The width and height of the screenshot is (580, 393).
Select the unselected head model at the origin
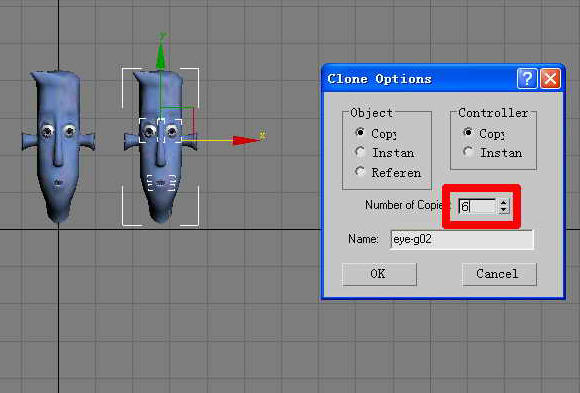(58, 147)
